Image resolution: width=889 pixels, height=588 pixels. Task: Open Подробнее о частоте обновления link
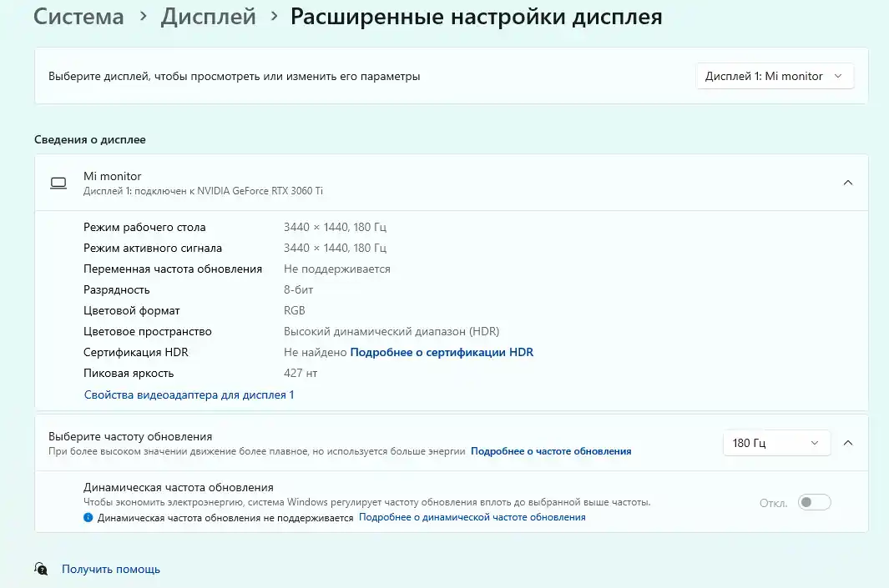551,451
